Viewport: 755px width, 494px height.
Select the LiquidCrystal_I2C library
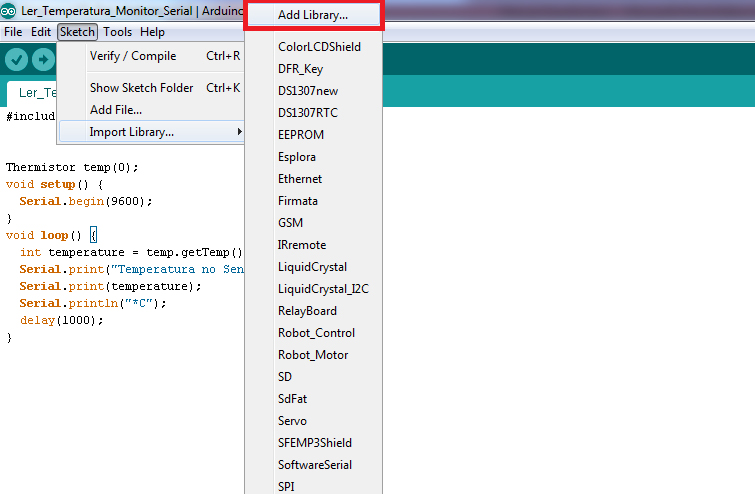tap(313, 289)
